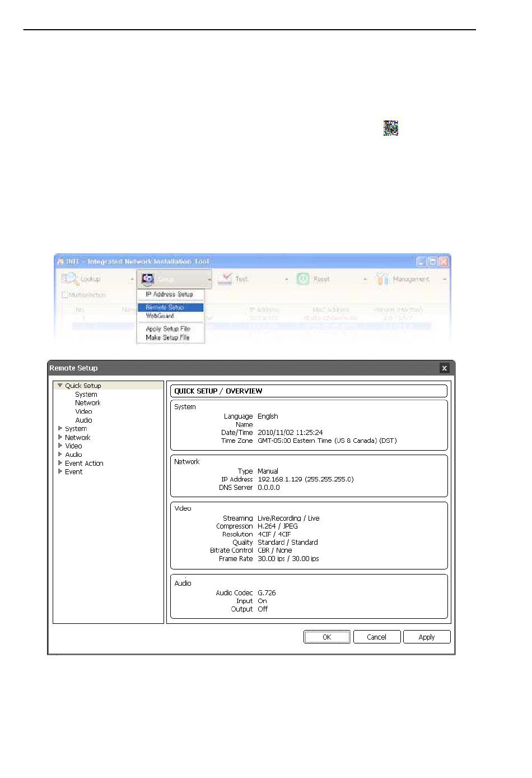
Task: Click the DNS Server value 0.0.0.0
Action: tap(269, 488)
